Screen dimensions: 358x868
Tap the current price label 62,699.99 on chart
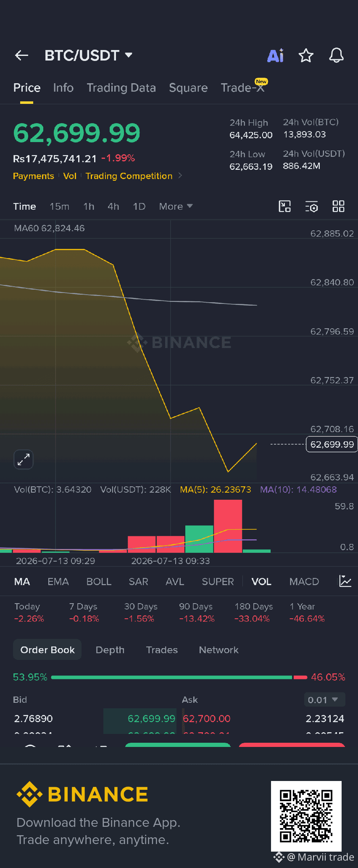(332, 444)
